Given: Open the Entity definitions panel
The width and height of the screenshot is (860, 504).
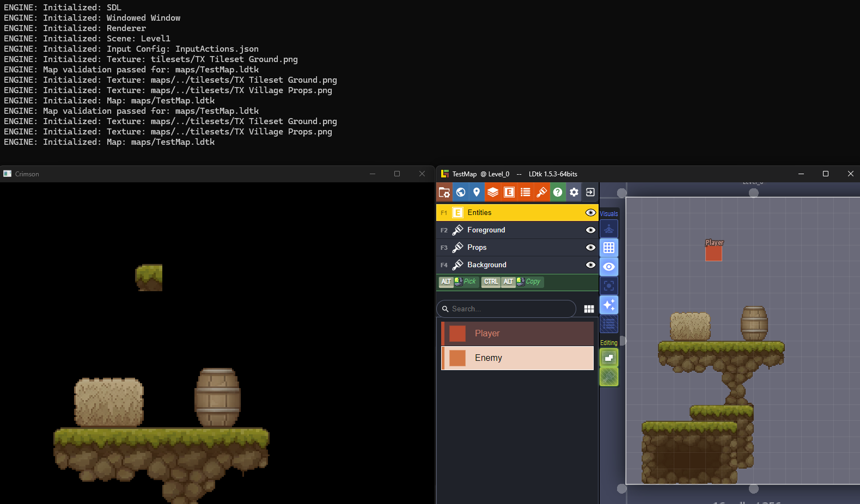Looking at the screenshot, I should (x=509, y=192).
